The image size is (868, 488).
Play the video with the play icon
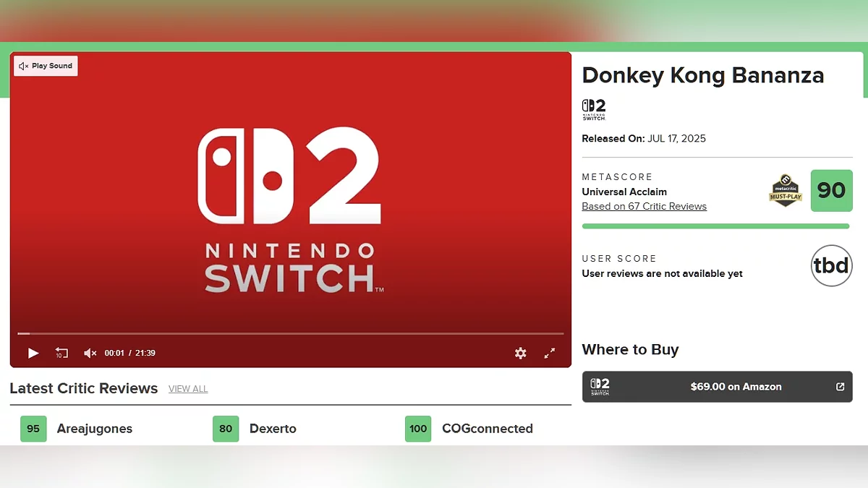(33, 353)
